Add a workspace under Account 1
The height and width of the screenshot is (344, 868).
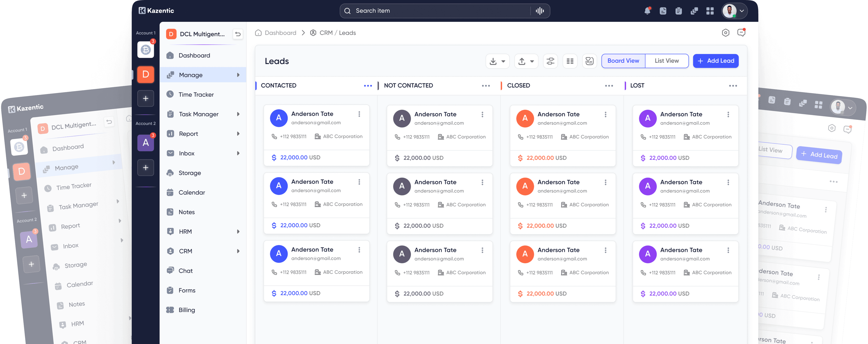tap(146, 98)
